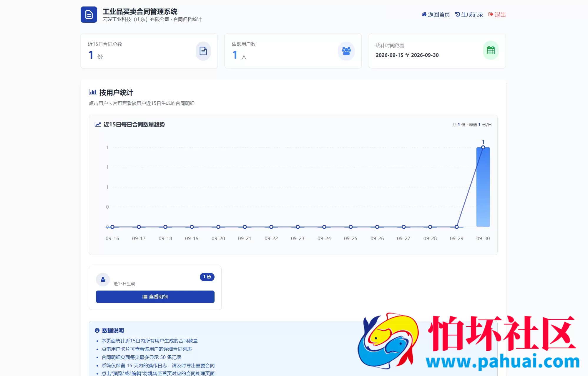Screen dimensions: 588x376
Task: Click the info icon beside 数据说明
Action: point(97,330)
